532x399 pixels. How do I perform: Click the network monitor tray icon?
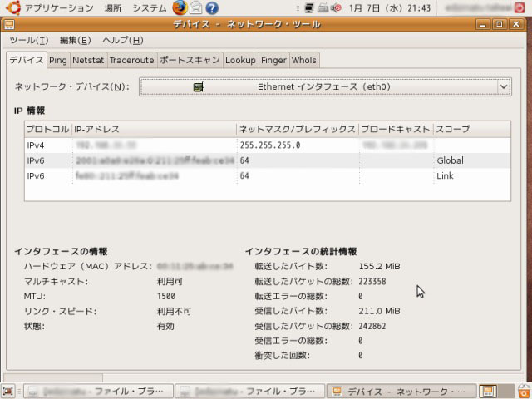pyautogui.click(x=308, y=7)
